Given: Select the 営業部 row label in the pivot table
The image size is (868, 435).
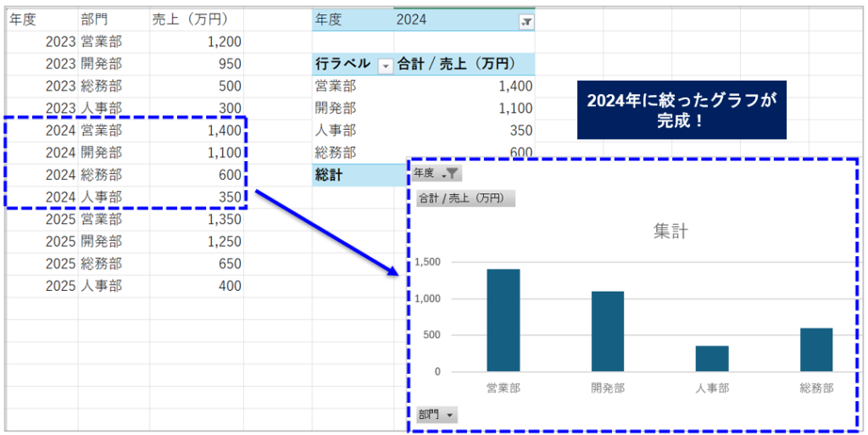Looking at the screenshot, I should (353, 86).
